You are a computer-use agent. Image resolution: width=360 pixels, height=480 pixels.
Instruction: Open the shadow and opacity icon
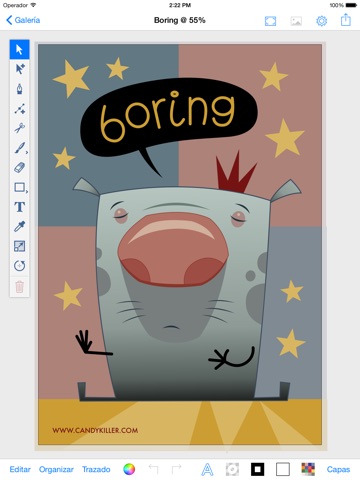[x=232, y=469]
